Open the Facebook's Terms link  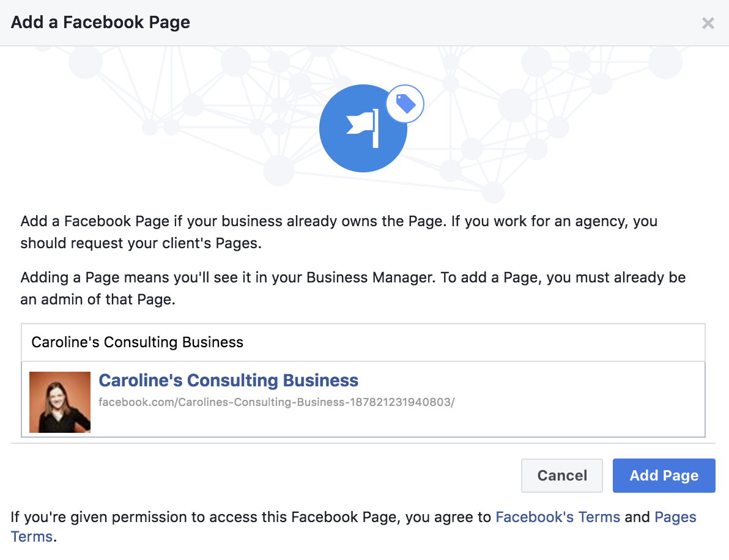click(x=558, y=517)
